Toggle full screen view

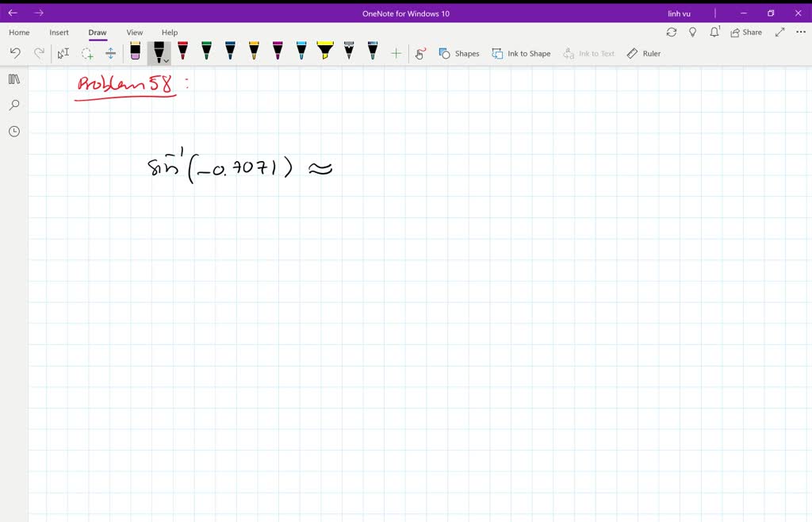tap(779, 32)
